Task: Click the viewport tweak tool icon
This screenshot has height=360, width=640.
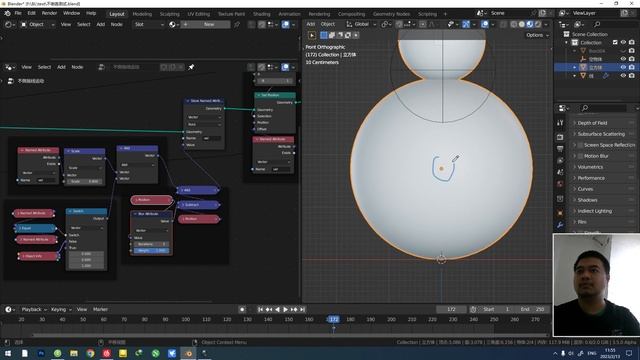Action: coord(312,36)
